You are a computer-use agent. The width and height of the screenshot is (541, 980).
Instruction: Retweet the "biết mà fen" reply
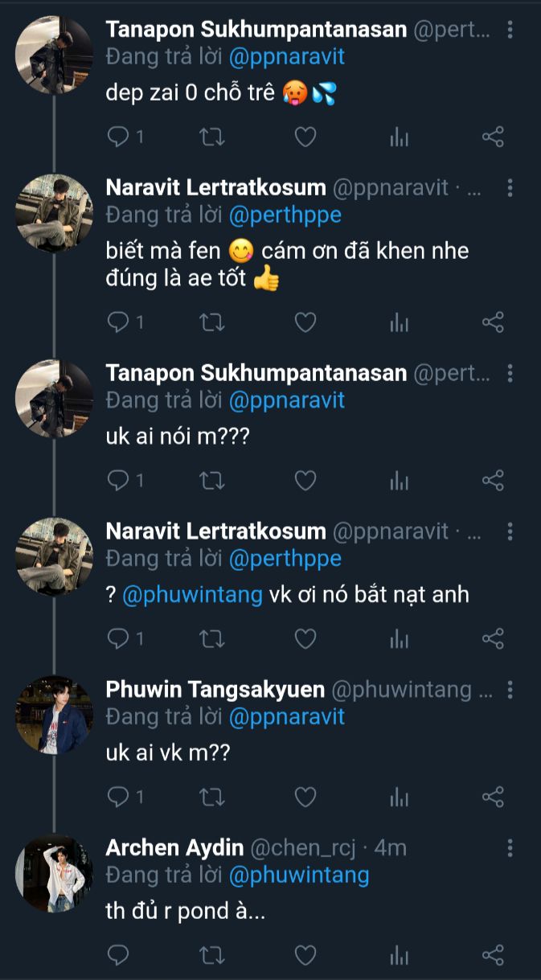click(211, 322)
